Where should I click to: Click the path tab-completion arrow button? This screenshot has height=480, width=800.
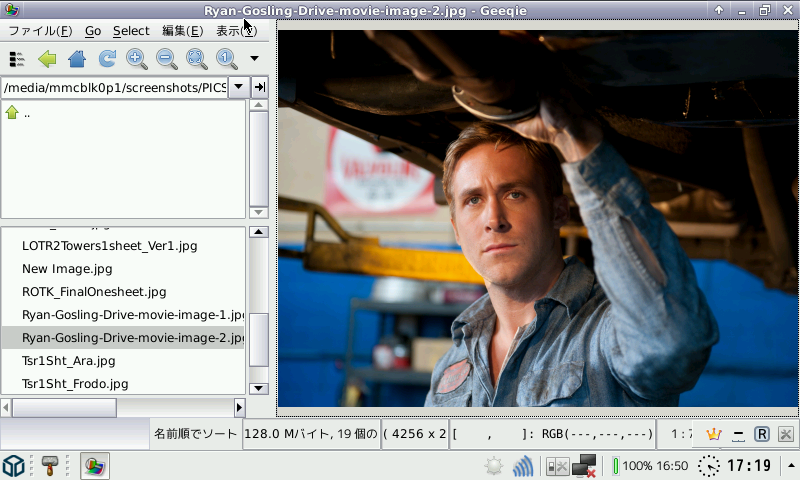pos(260,87)
